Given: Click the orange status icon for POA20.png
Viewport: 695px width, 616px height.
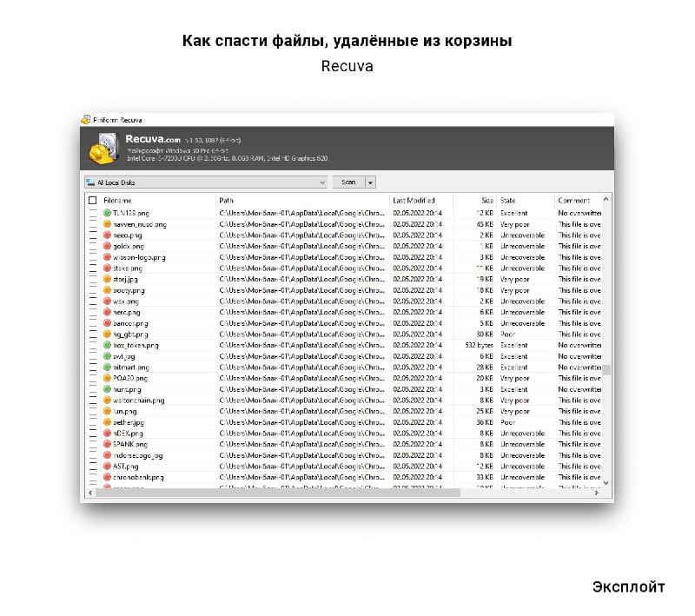Looking at the screenshot, I should pos(108,379).
